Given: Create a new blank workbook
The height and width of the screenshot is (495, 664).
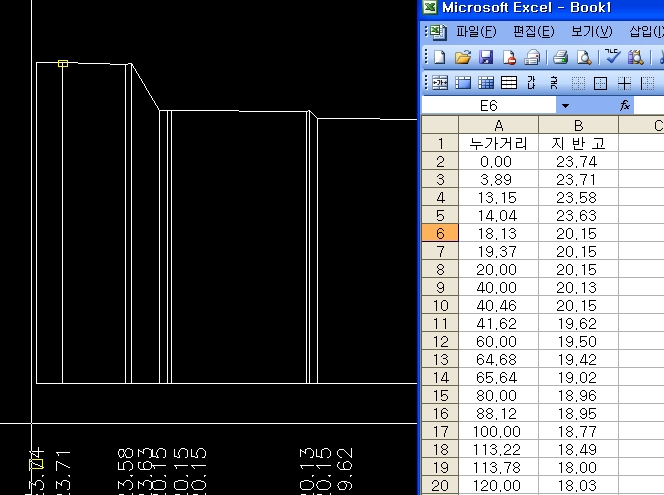Looking at the screenshot, I should (x=440, y=57).
